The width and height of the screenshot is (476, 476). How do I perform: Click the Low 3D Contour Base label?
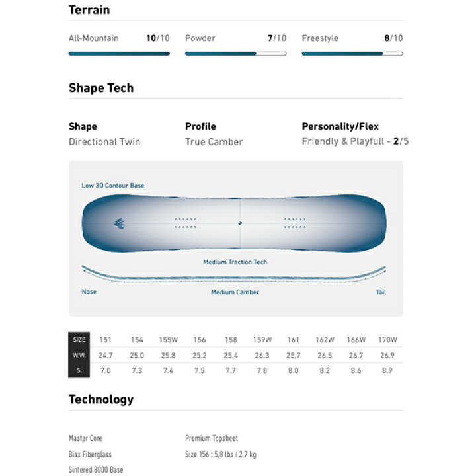113,186
